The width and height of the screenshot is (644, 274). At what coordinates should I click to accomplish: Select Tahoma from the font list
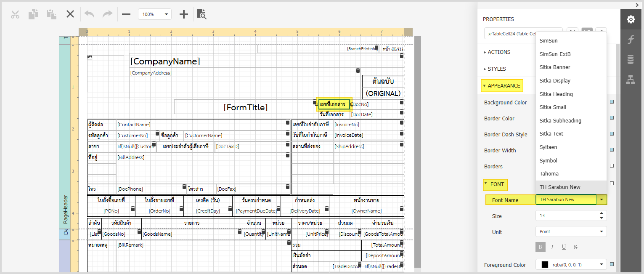[549, 174]
